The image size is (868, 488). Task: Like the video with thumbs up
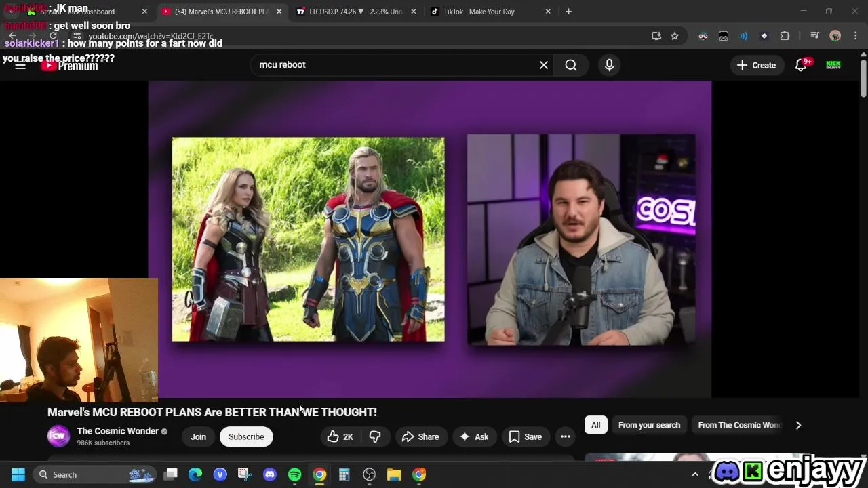[340, 437]
